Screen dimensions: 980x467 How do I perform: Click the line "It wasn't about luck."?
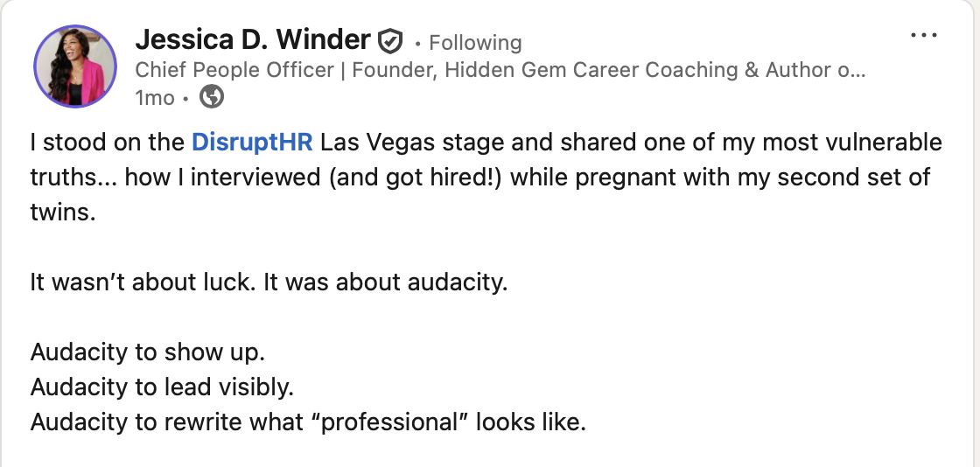click(x=129, y=282)
